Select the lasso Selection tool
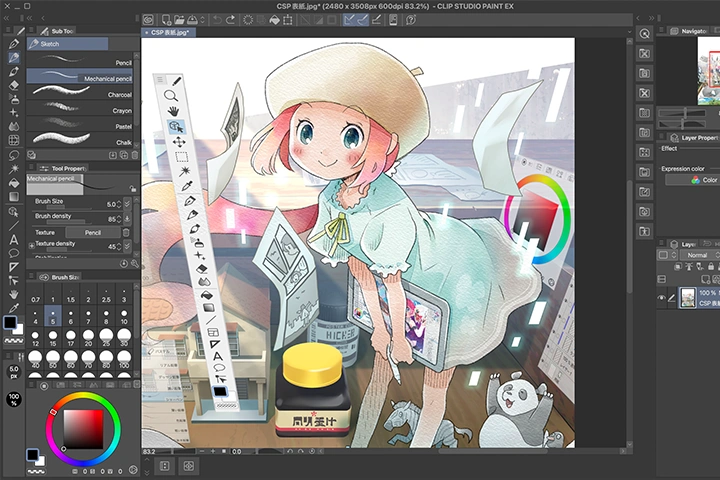The image size is (720, 480). coord(14,155)
